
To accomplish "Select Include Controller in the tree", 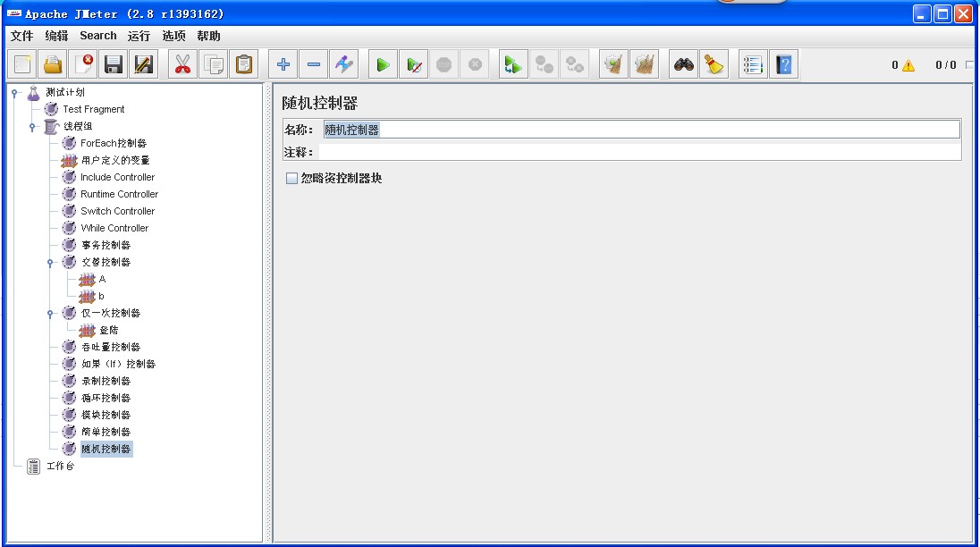I will [x=117, y=177].
